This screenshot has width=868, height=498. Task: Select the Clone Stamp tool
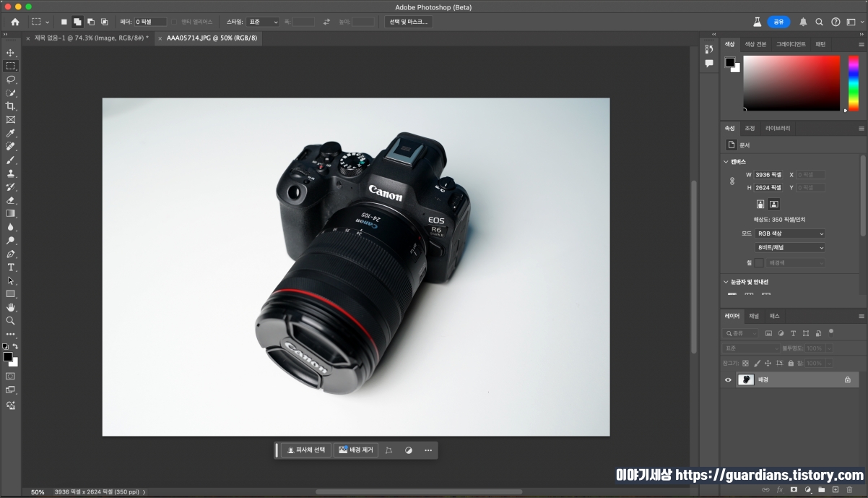coord(11,173)
